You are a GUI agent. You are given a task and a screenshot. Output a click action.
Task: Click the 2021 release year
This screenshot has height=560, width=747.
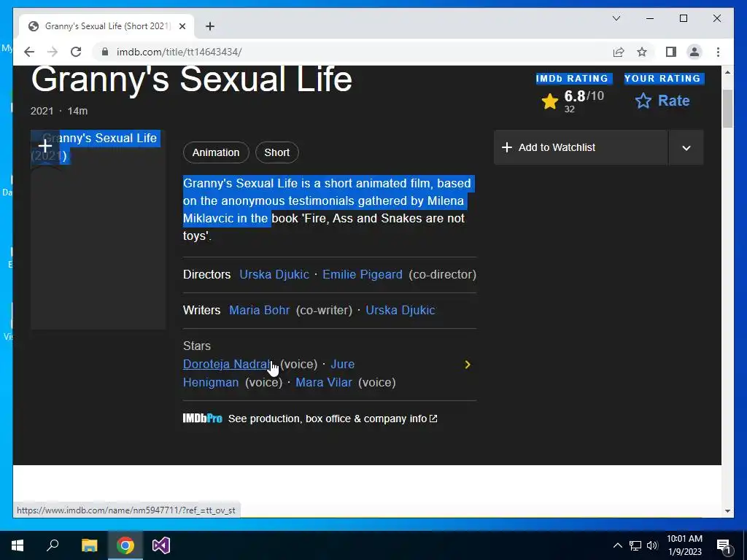click(x=42, y=111)
